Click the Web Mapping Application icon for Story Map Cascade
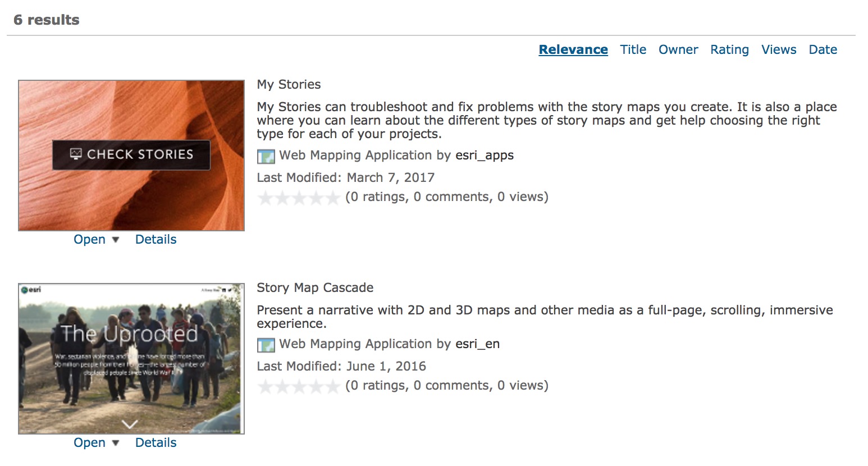Image resolution: width=868 pixels, height=466 pixels. point(266,345)
